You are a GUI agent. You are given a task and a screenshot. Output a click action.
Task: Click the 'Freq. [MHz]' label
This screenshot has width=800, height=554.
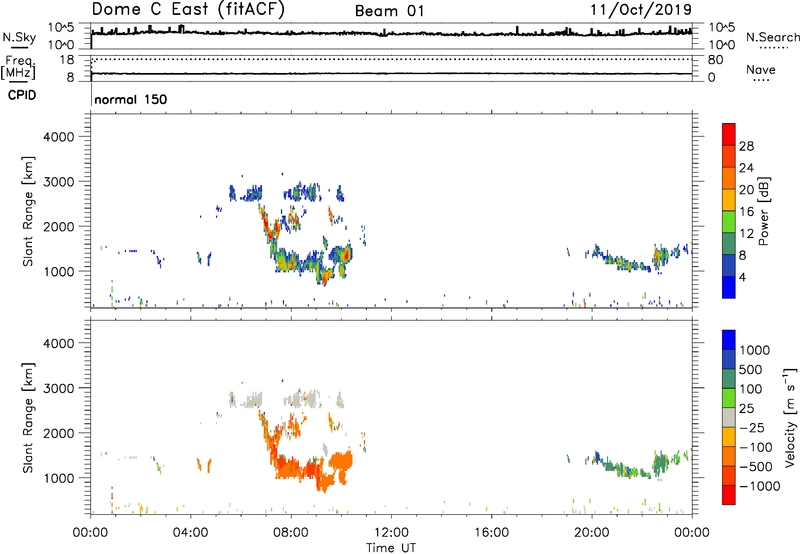click(x=18, y=67)
